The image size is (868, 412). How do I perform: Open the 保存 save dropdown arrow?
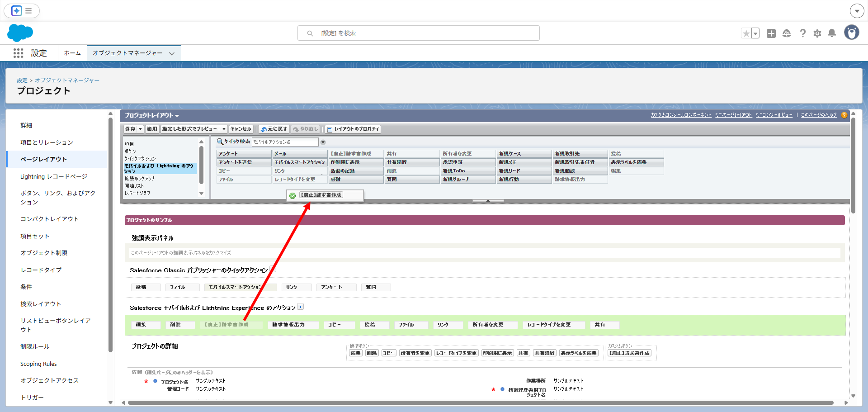140,129
